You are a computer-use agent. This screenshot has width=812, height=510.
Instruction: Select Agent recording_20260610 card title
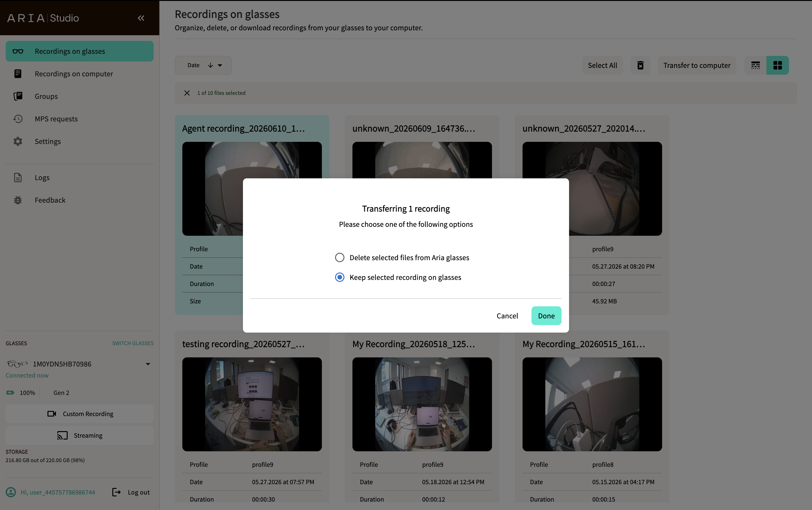coord(243,128)
